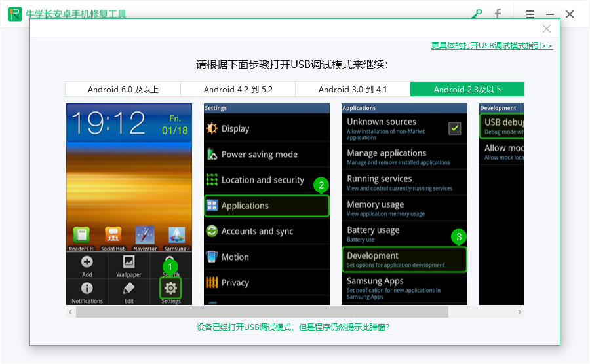Click the 'Memory usage' row
The width and height of the screenshot is (590, 364).
click(404, 208)
